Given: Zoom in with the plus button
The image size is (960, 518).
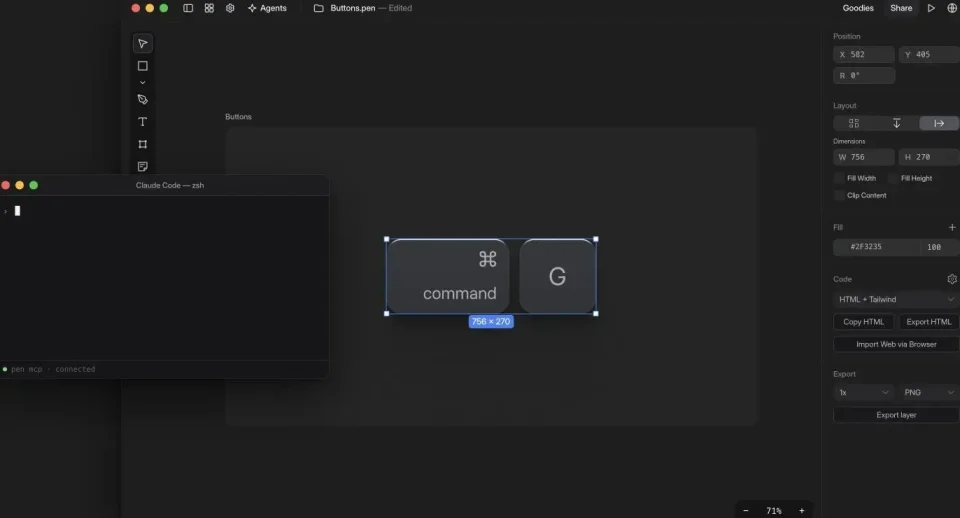Looking at the screenshot, I should pos(801,511).
